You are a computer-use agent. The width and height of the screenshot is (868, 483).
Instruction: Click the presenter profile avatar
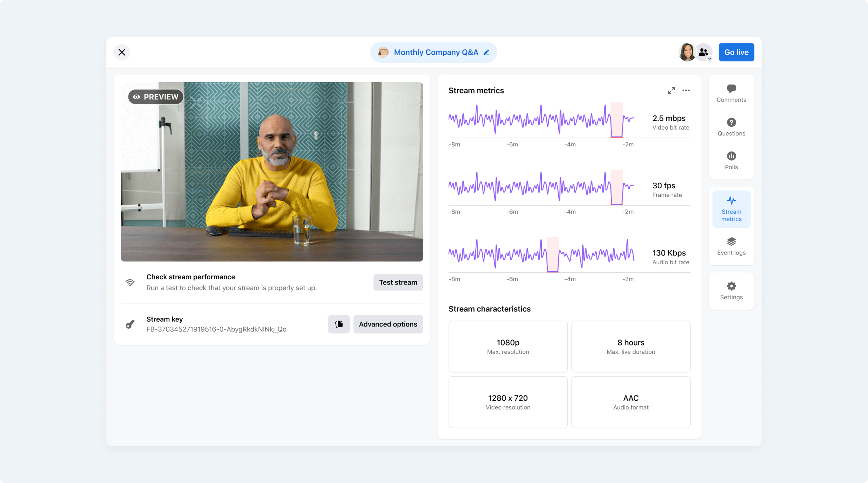pos(687,52)
